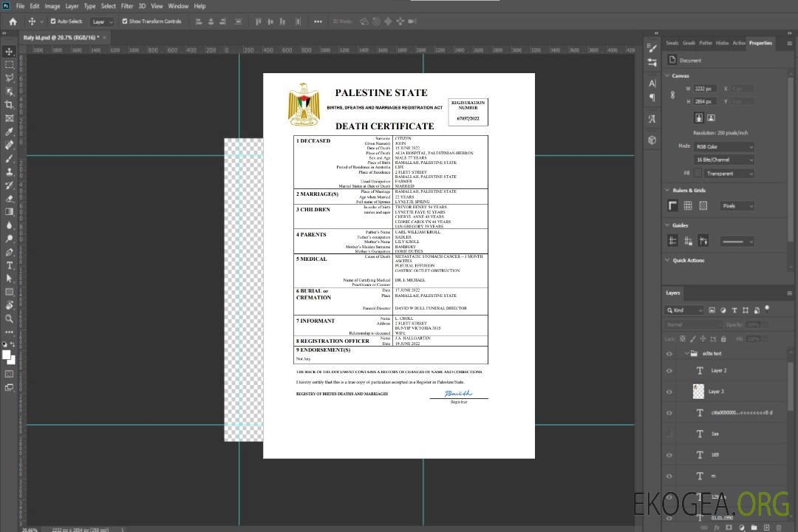This screenshot has width=798, height=532.
Task: Open the Auto-Select Layer dropdown
Action: click(x=102, y=21)
